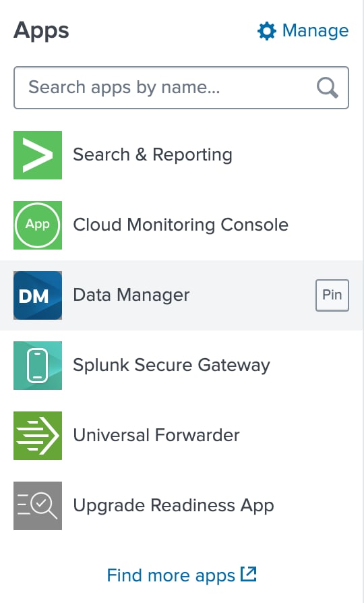Image resolution: width=364 pixels, height=603 pixels.
Task: Follow the Find more apps link
Action: [x=171, y=576]
